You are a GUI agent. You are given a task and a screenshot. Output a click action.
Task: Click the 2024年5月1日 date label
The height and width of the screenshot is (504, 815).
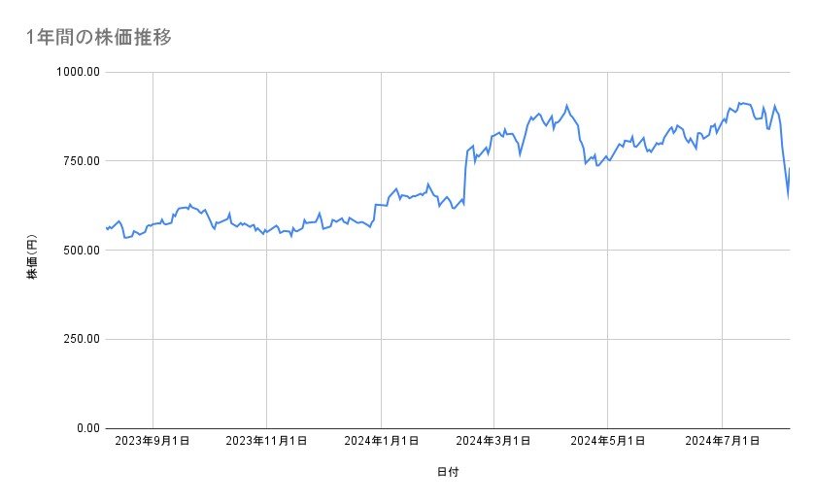(608, 442)
